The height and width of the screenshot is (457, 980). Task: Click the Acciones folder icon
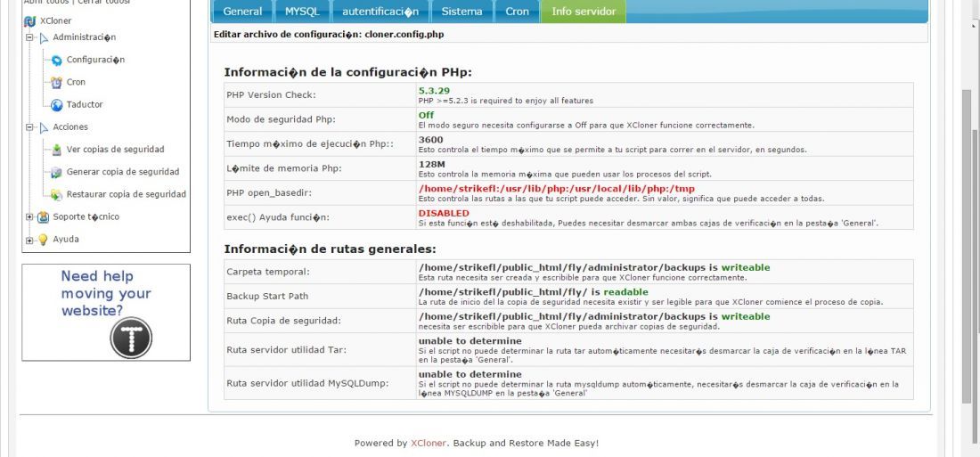pyautogui.click(x=44, y=127)
